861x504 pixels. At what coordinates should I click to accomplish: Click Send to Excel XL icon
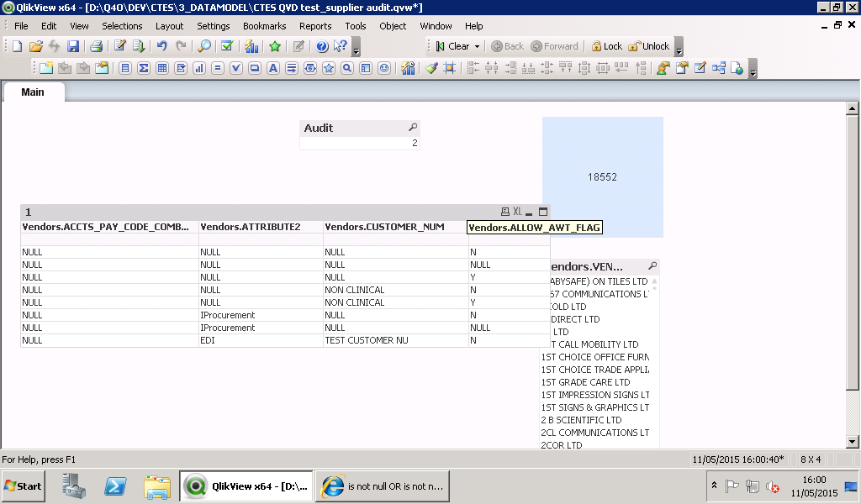coord(518,212)
